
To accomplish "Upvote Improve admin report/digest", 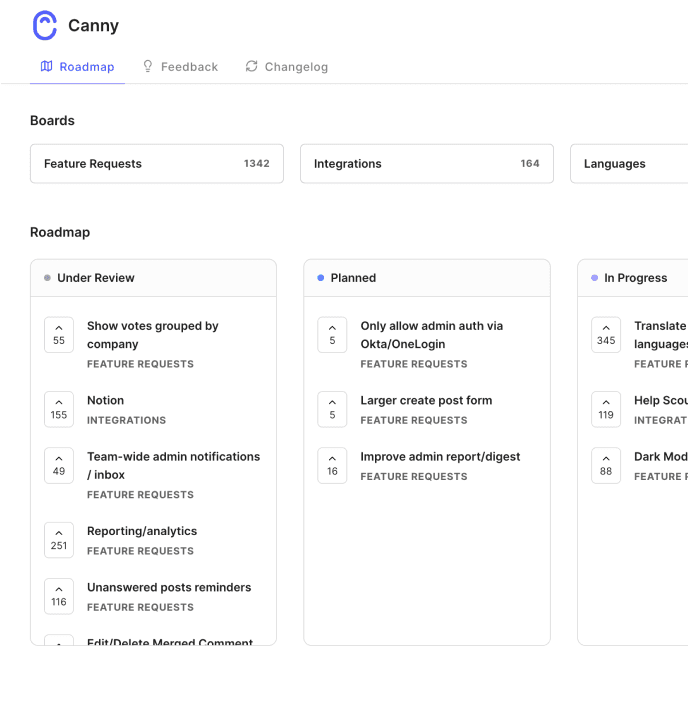I will (x=332, y=465).
